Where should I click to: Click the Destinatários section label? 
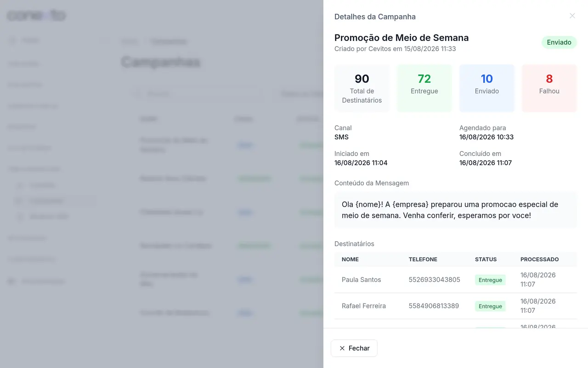pos(354,244)
